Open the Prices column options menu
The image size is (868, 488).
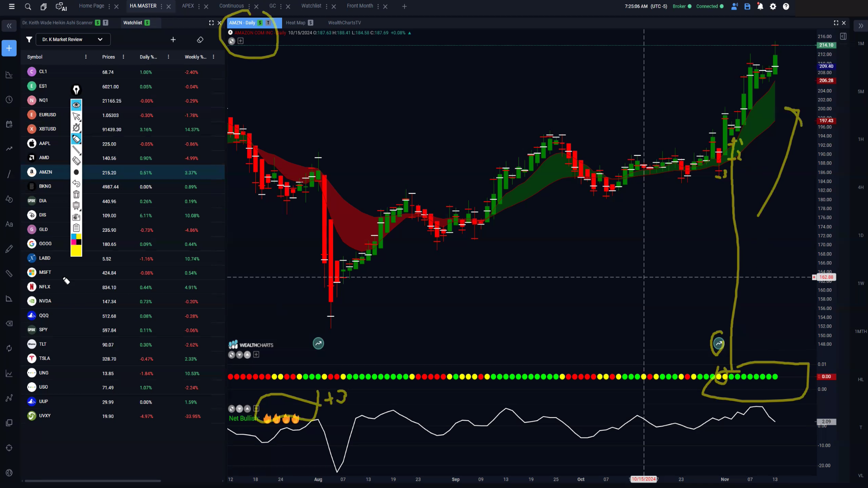click(123, 57)
